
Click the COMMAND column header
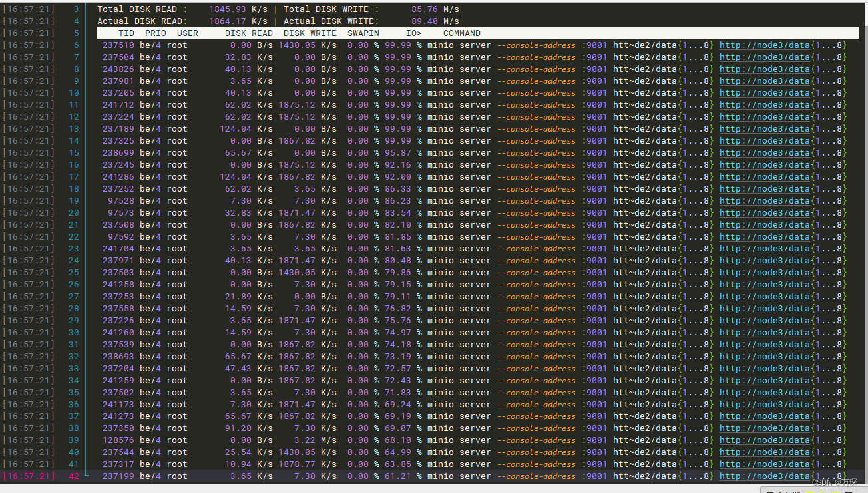462,33
